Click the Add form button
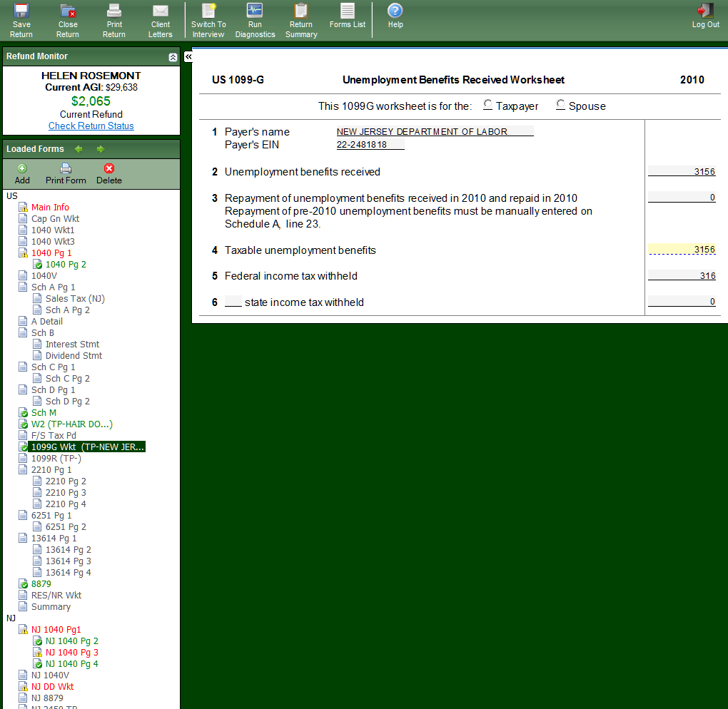 pyautogui.click(x=22, y=173)
